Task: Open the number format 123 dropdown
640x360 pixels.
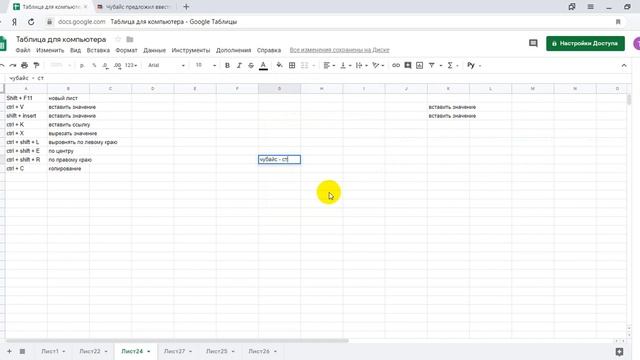Action: coord(131,65)
